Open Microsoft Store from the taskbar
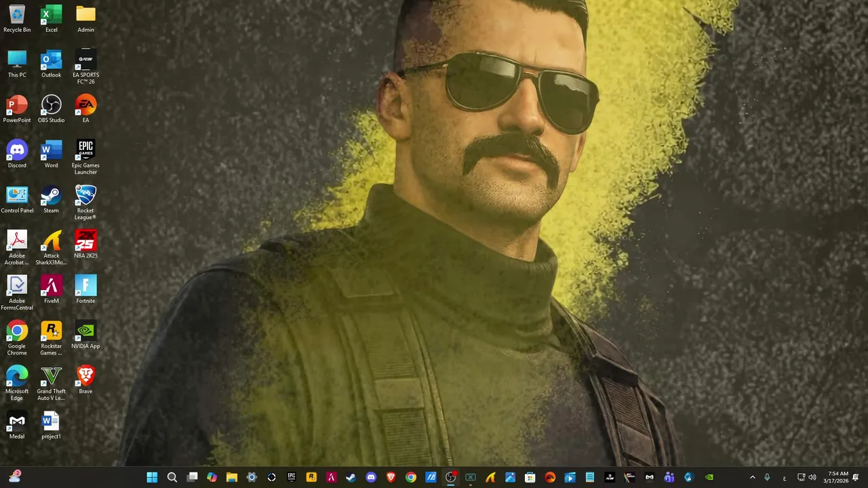 (530, 477)
